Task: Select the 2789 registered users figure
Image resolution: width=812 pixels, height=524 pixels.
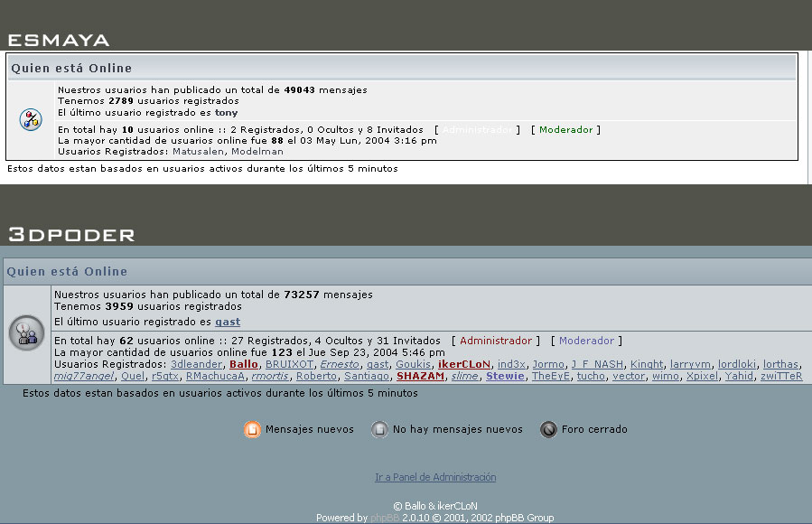Action: point(121,101)
